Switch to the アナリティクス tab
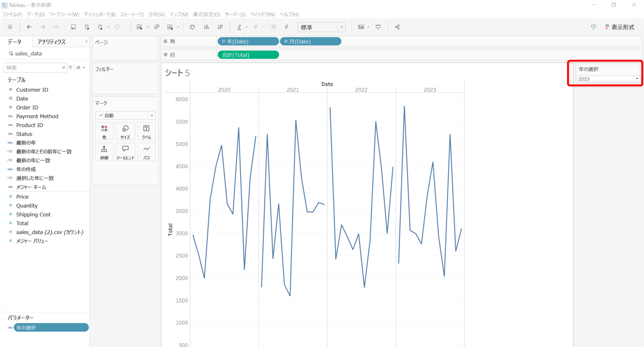This screenshot has height=347, width=644. pyautogui.click(x=52, y=42)
